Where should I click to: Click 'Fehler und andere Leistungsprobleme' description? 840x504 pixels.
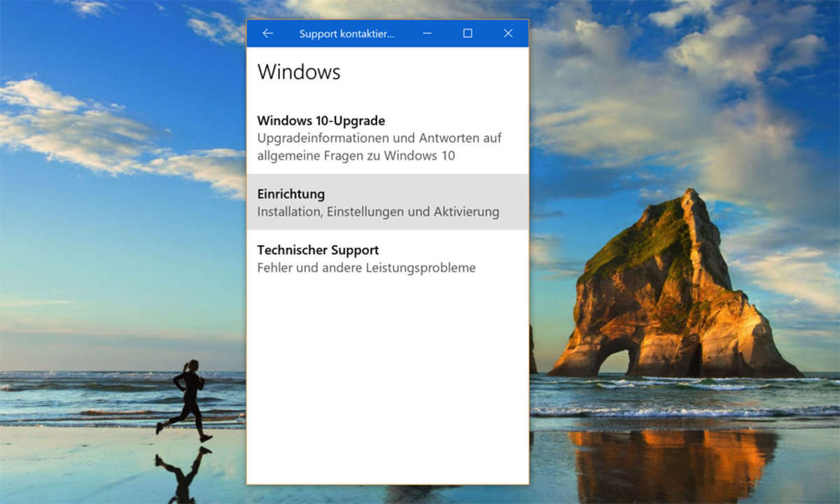click(366, 267)
